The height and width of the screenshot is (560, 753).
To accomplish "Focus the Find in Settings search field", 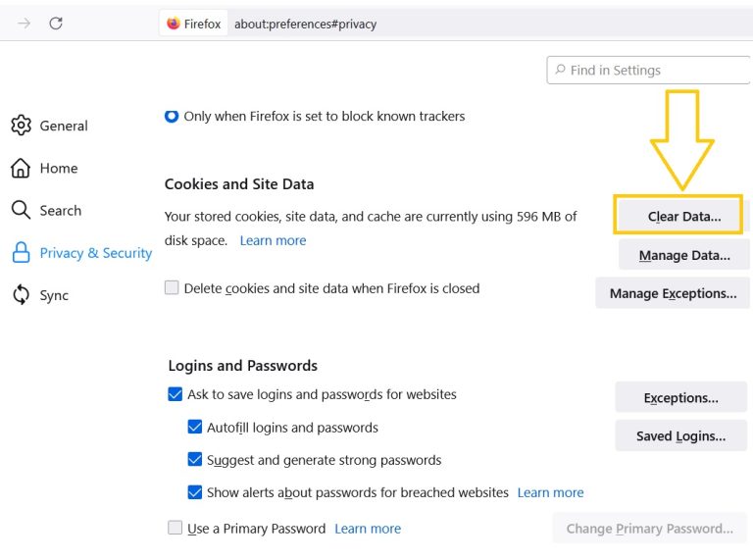I will click(648, 70).
